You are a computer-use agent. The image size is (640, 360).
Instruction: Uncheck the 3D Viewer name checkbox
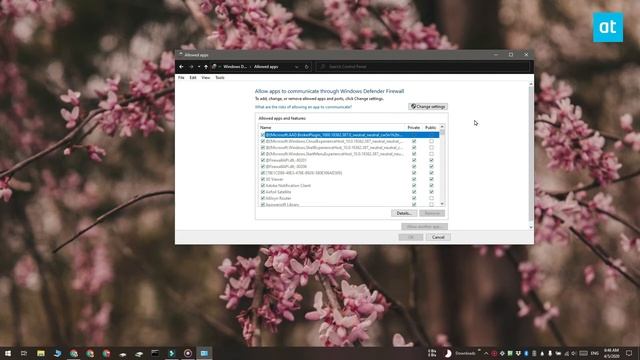263,179
